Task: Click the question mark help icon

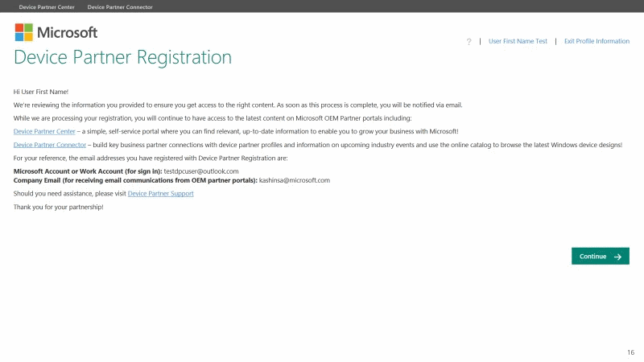Action: point(469,41)
